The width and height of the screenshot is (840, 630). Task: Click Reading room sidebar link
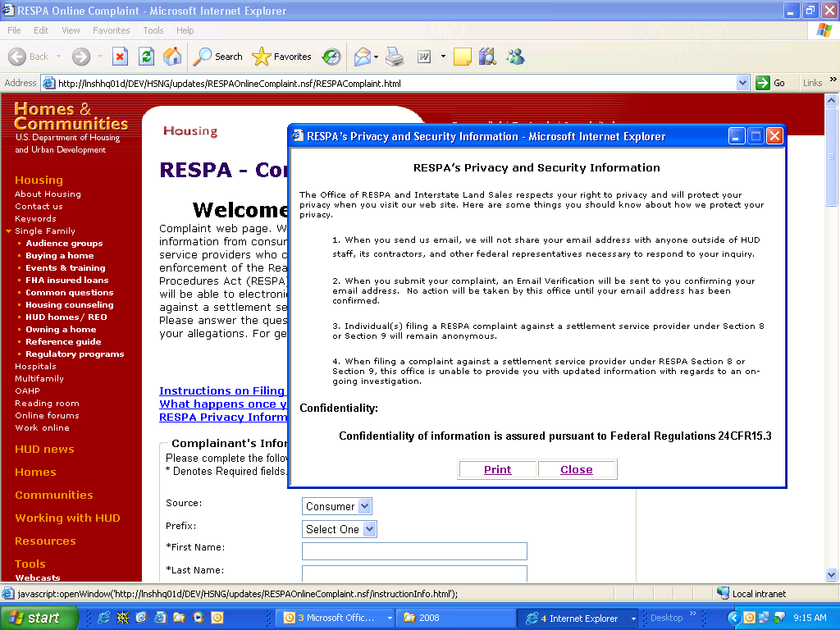[x=47, y=404]
